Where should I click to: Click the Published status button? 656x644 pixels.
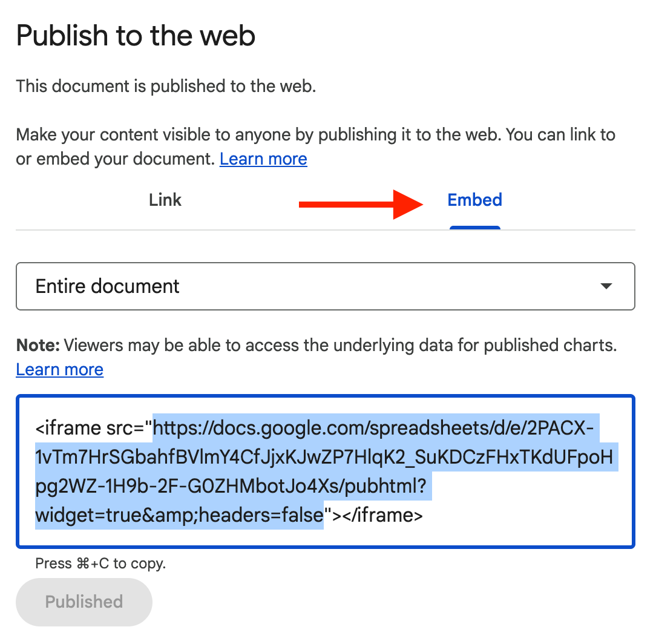(x=84, y=602)
